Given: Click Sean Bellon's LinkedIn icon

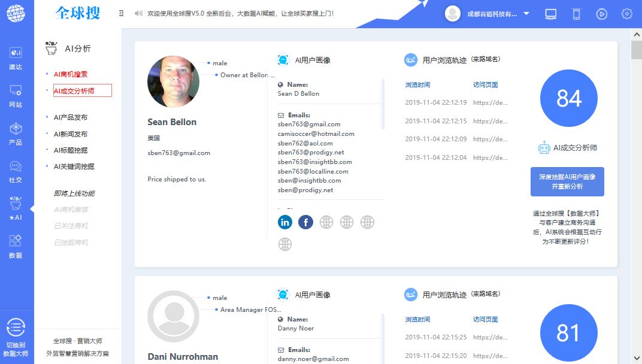Looking at the screenshot, I should tap(285, 222).
